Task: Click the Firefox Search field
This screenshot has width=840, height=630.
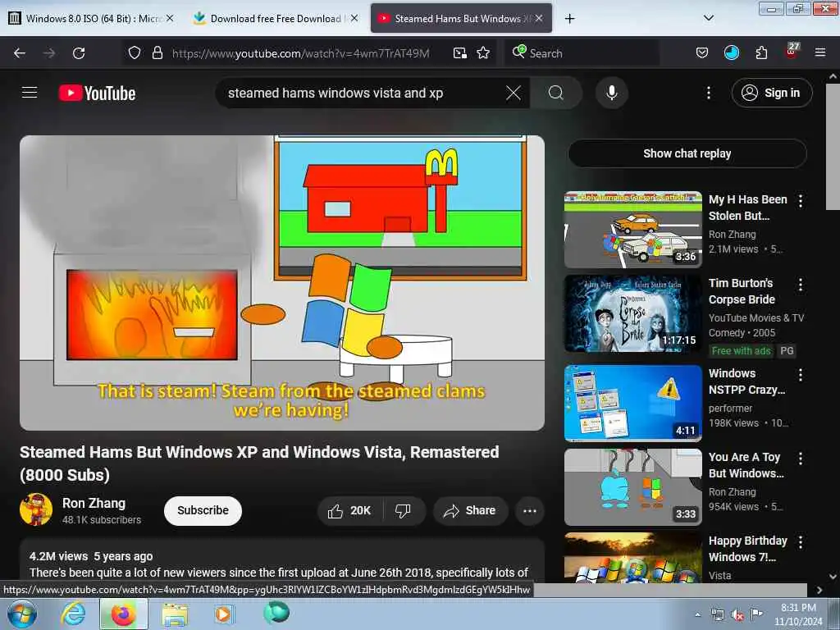Action: click(x=582, y=53)
